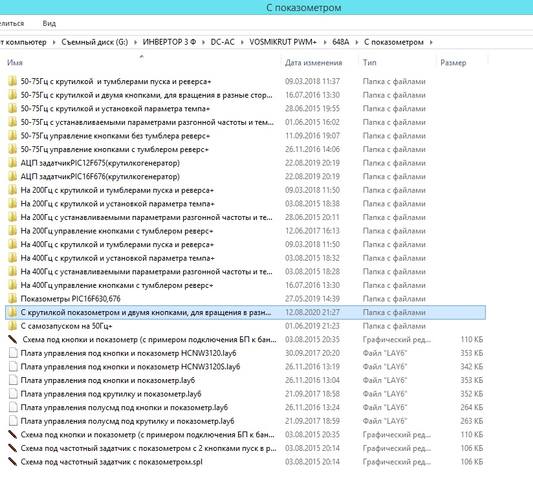This screenshot has width=533, height=480.
Task: Click file icon of 'Плата управления под крутилку и показометр.lay6'
Action: click(13, 394)
